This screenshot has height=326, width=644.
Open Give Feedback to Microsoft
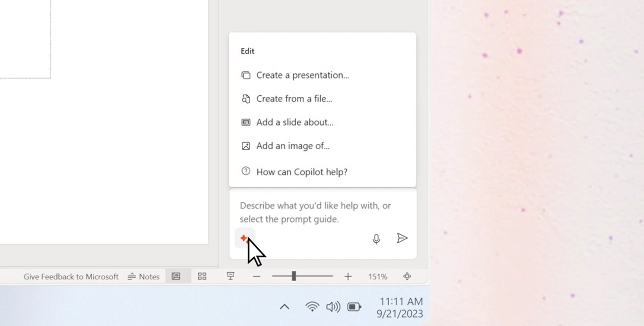(x=71, y=277)
